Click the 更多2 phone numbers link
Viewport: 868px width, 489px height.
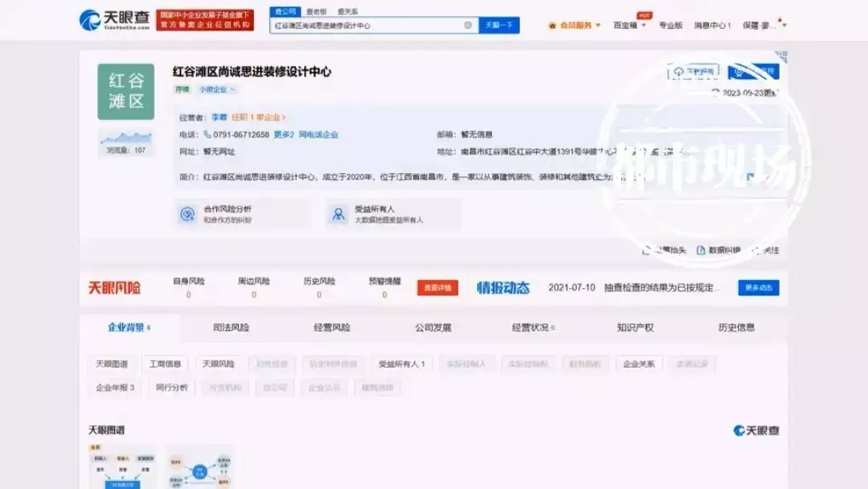click(x=284, y=134)
